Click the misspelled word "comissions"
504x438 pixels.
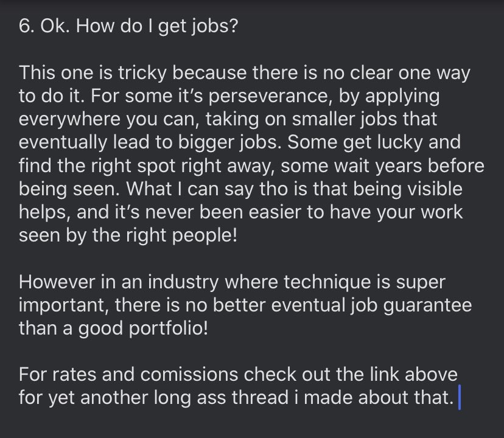(189, 374)
